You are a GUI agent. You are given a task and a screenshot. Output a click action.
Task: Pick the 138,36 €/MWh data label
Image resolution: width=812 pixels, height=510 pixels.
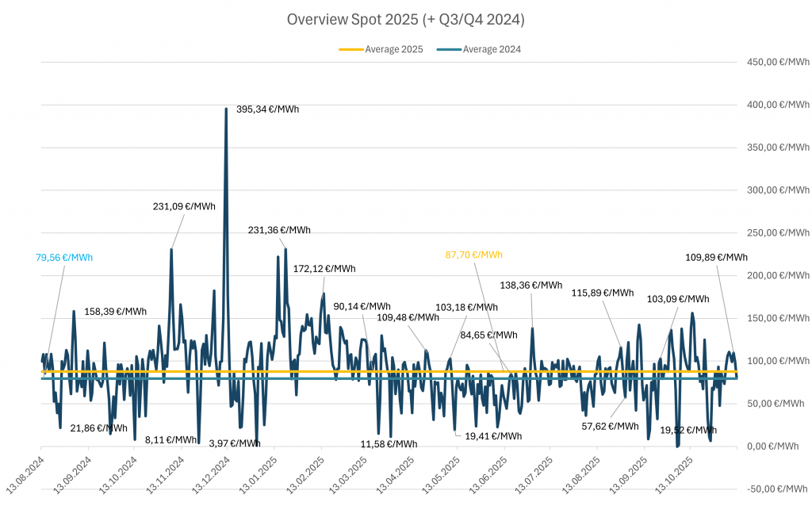tap(530, 285)
